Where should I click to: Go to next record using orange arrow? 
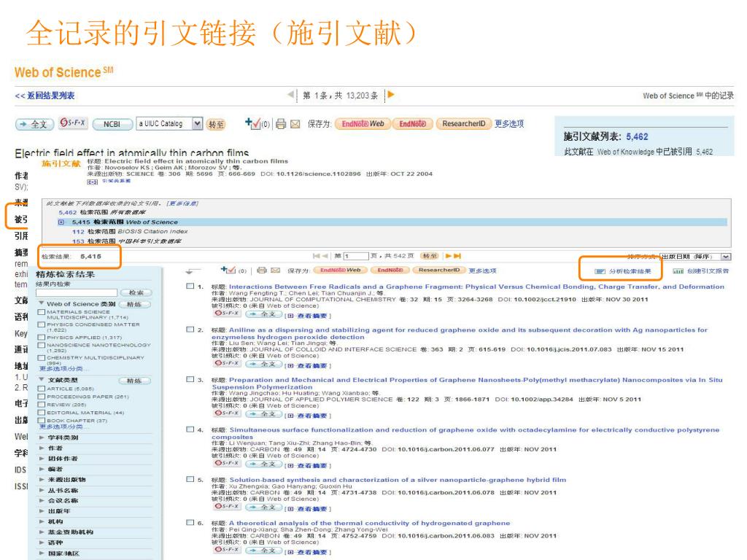coord(391,94)
